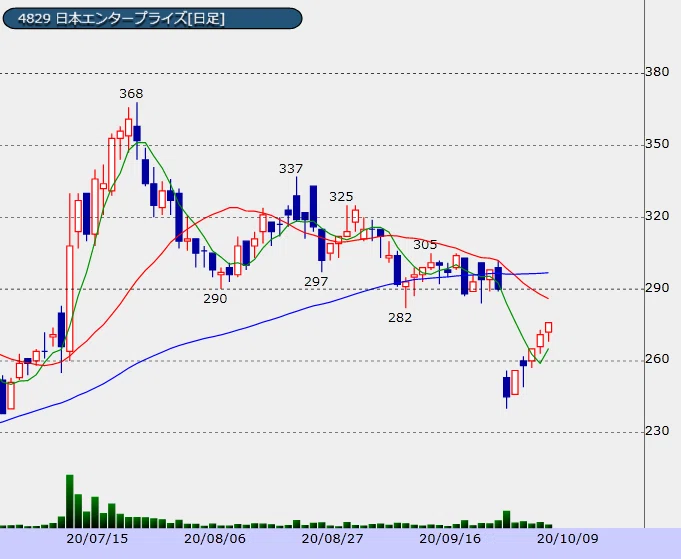Select the 20/09/16 date label
The image size is (681, 559).
coord(450,539)
